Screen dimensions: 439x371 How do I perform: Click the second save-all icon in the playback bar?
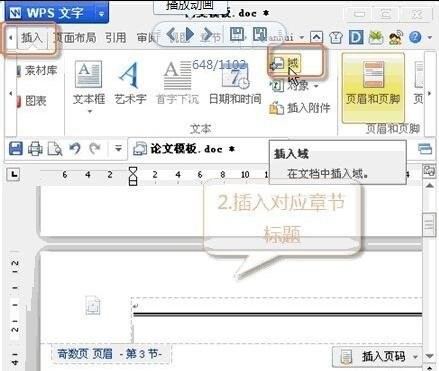(260, 34)
